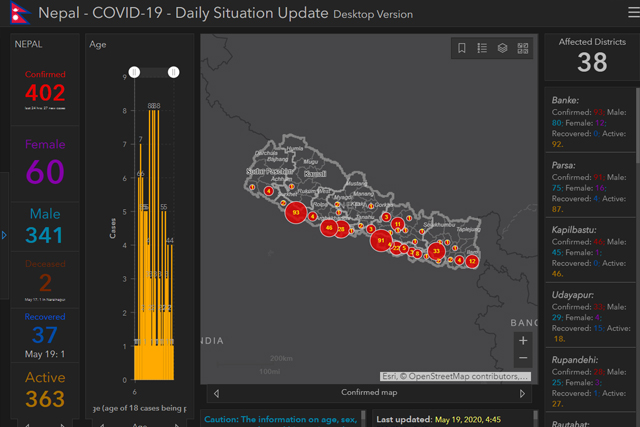Select the Kapilbastu district entry
Screen dimensions: 640x427
590,250
